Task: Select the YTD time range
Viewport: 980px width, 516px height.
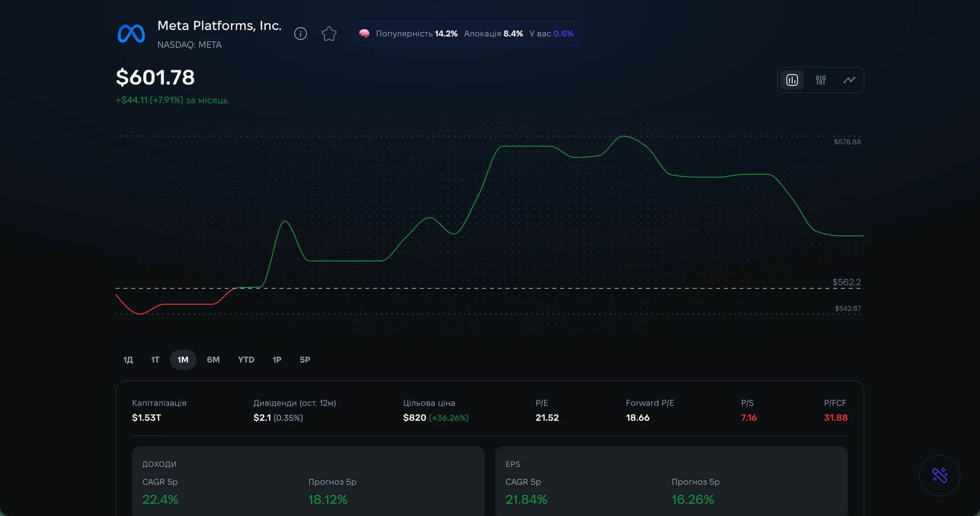Action: tap(246, 360)
